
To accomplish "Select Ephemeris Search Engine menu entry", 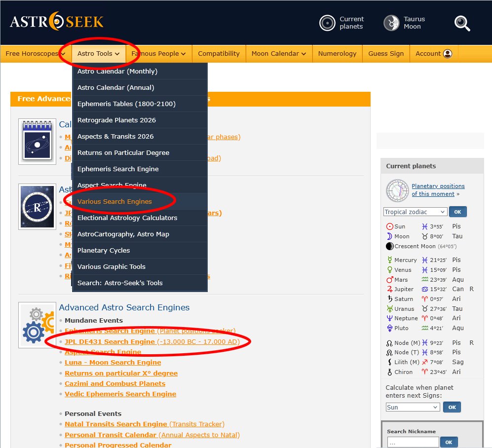I will (x=140, y=169).
